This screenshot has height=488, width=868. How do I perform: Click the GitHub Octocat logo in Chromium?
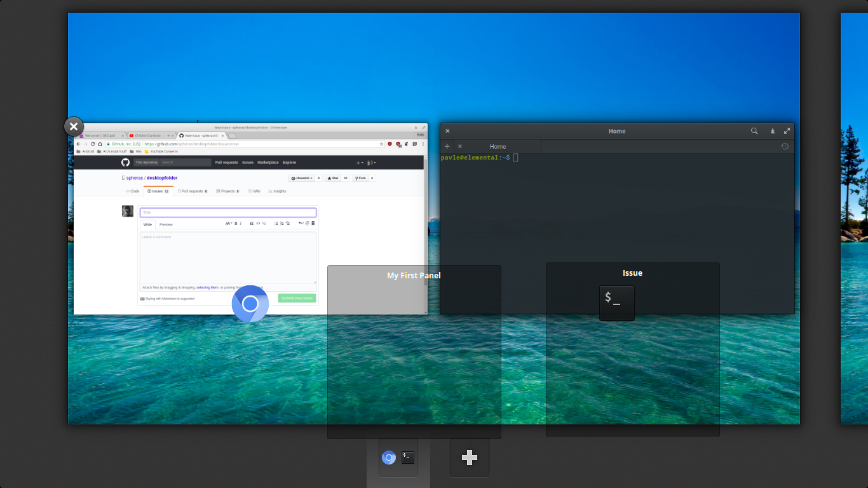click(x=126, y=163)
